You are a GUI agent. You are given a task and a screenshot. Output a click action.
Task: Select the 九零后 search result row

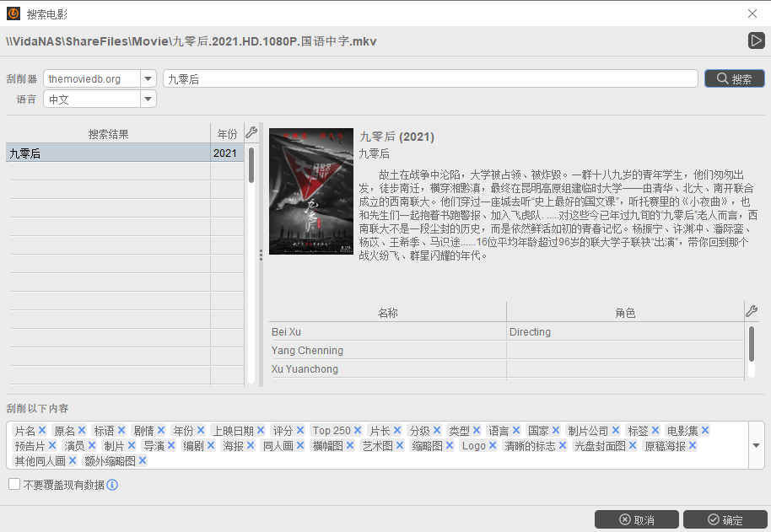101,153
